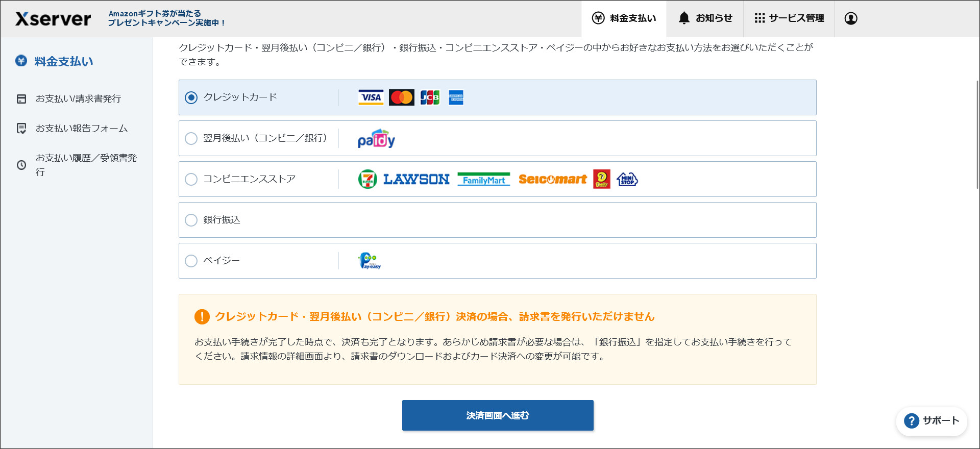Click the Seicomart logo

tap(553, 179)
